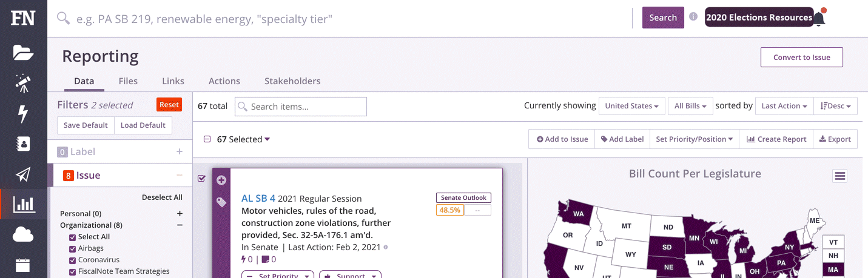Uncheck the Airbags issue filter
This screenshot has height=278, width=868.
[73, 248]
